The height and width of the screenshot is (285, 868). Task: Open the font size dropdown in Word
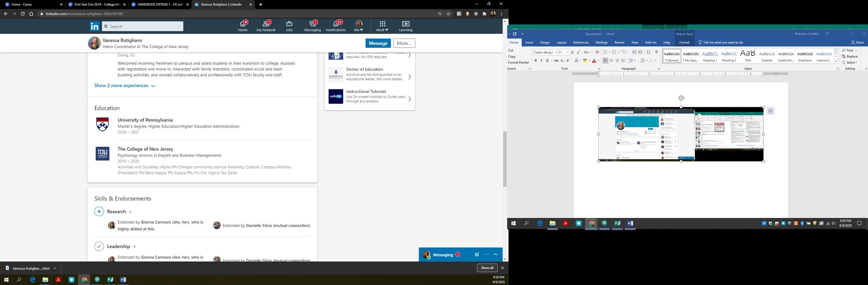click(567, 52)
